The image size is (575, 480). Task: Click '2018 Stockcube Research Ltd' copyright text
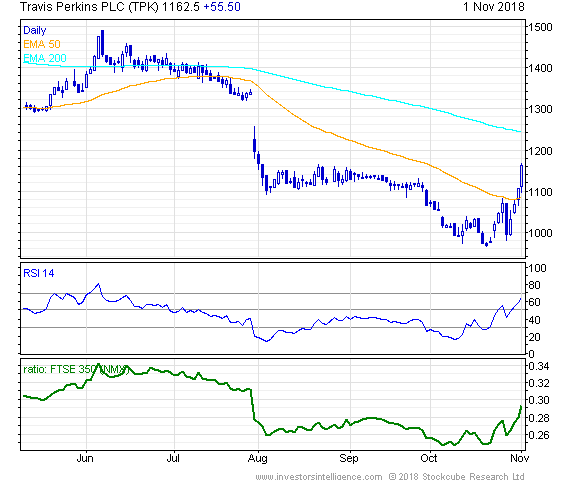point(461,476)
